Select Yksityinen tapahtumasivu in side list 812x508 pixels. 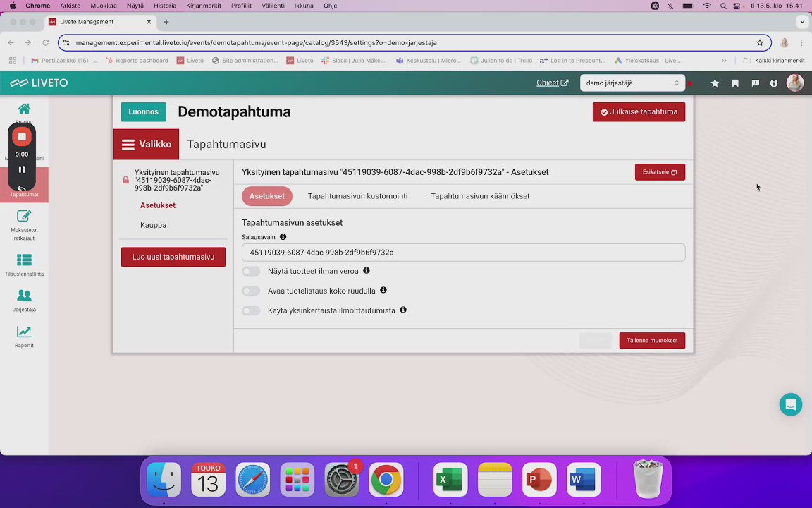coord(177,180)
